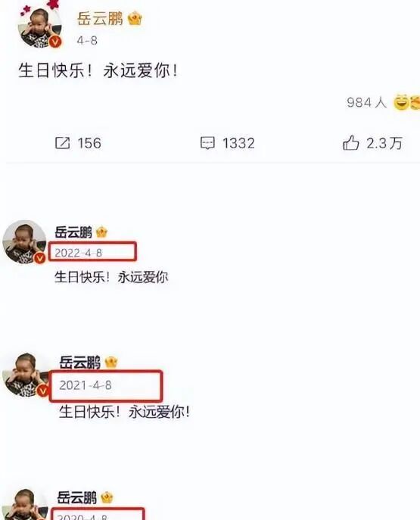Like the post with the thumbs-up icon

point(350,143)
